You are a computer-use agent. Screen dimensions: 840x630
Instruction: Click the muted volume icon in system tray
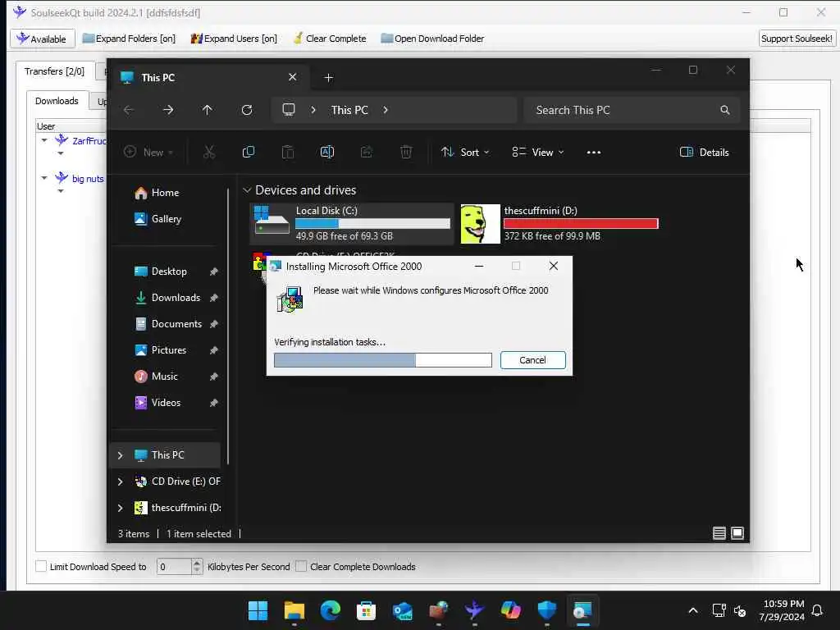[740, 610]
